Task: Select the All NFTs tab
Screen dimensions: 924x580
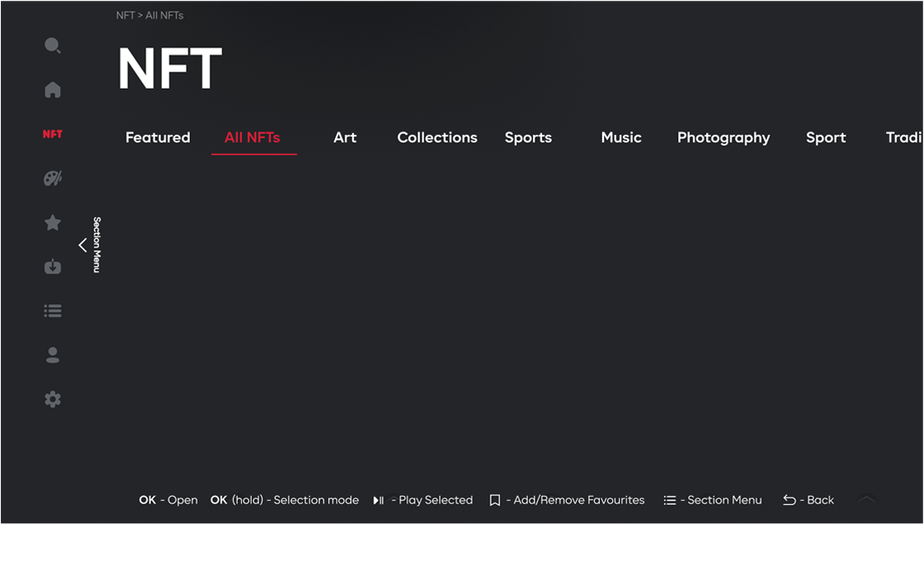Action: click(x=253, y=137)
